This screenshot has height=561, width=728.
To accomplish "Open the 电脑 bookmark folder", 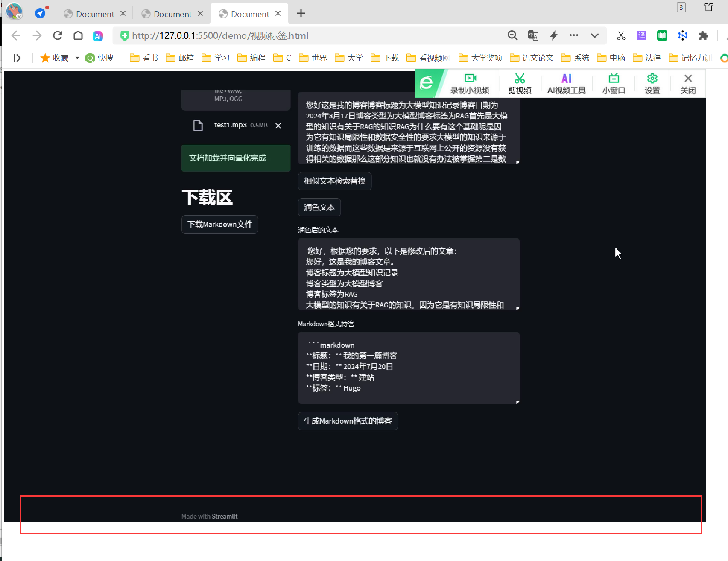I will click(611, 58).
